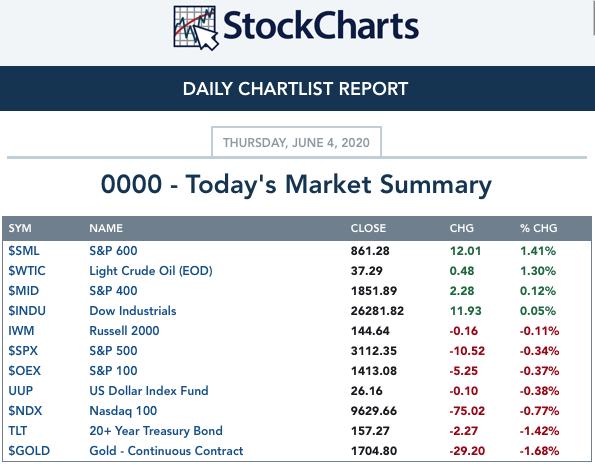Open Light Crude Oil (EOD) chart
This screenshot has height=464, width=595.
[x=151, y=271]
